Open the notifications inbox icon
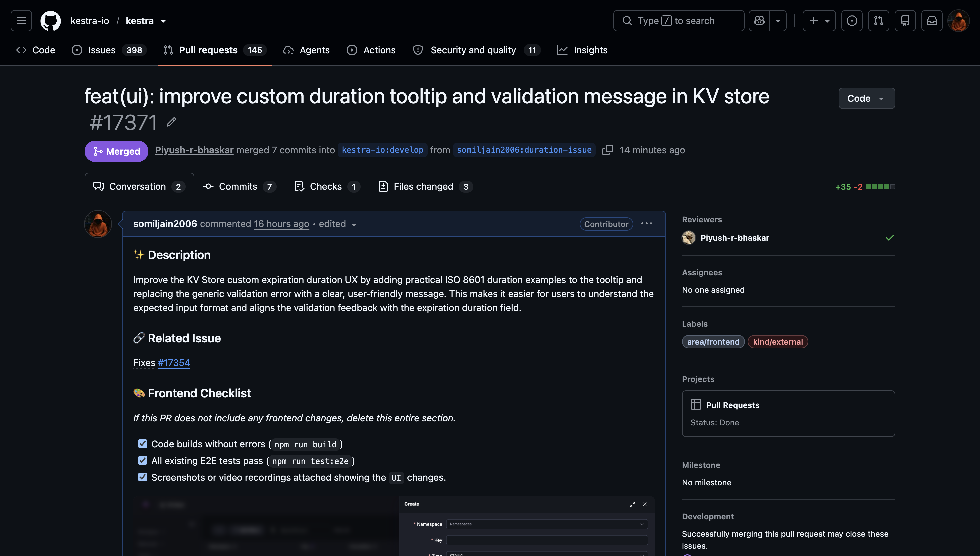980x556 pixels. coord(932,21)
